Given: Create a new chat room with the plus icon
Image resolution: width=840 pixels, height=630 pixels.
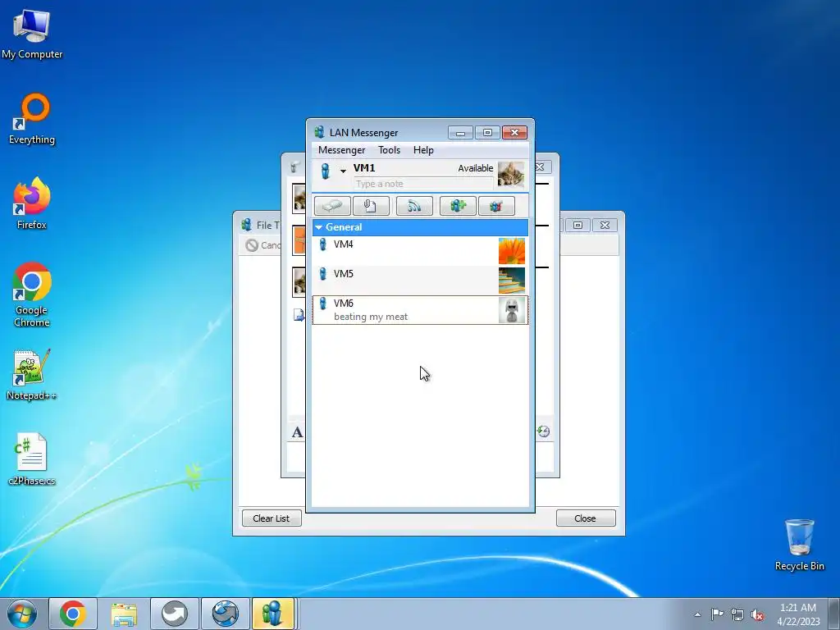Looking at the screenshot, I should (458, 206).
